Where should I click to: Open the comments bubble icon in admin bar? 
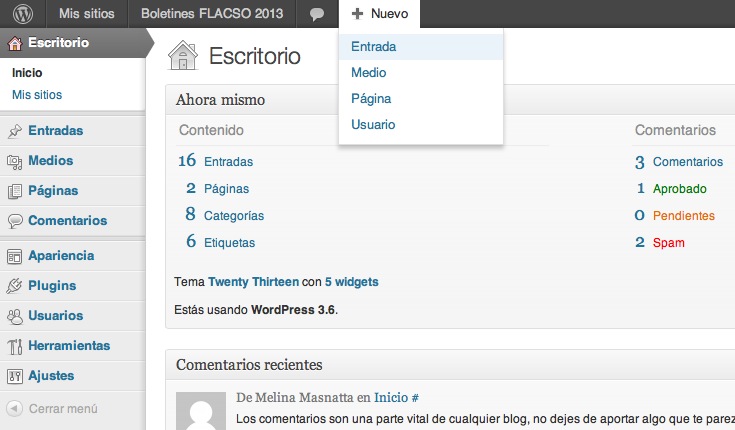coord(317,14)
